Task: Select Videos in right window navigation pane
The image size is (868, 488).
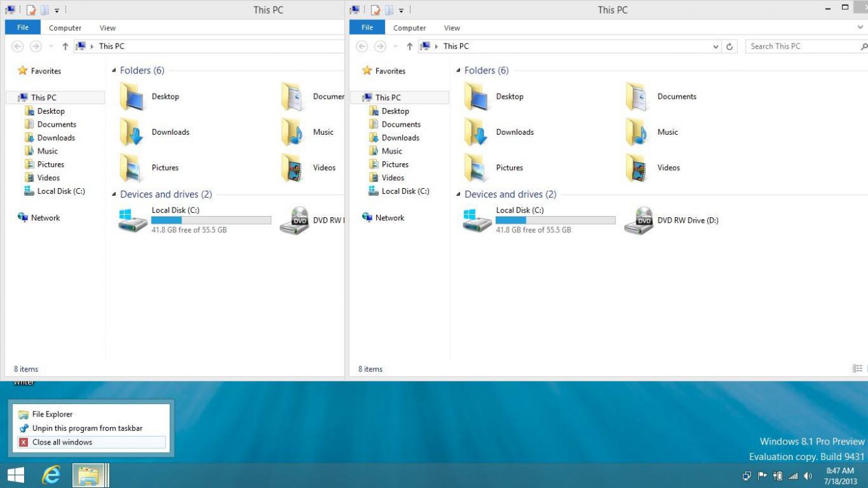Action: (392, 178)
